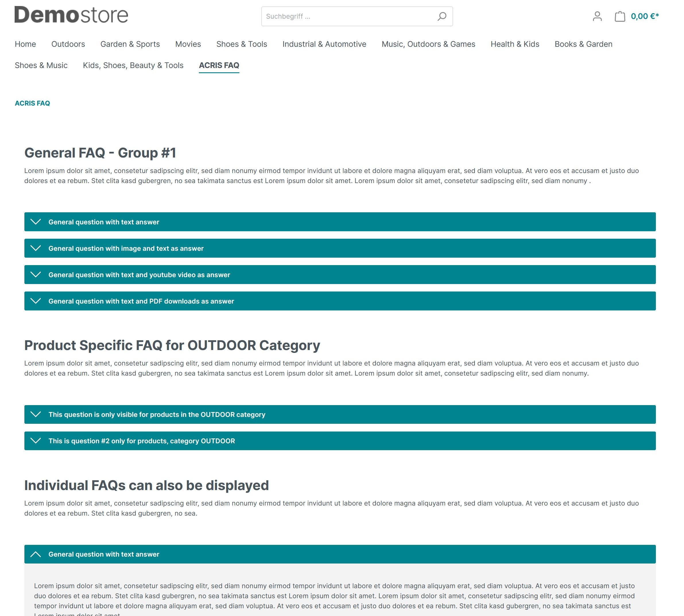
Task: Click the cart total 0,00 €*
Action: point(644,16)
